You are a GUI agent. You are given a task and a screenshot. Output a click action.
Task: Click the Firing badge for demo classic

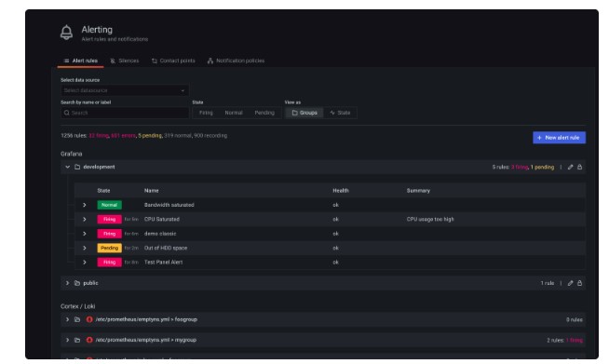(109, 234)
